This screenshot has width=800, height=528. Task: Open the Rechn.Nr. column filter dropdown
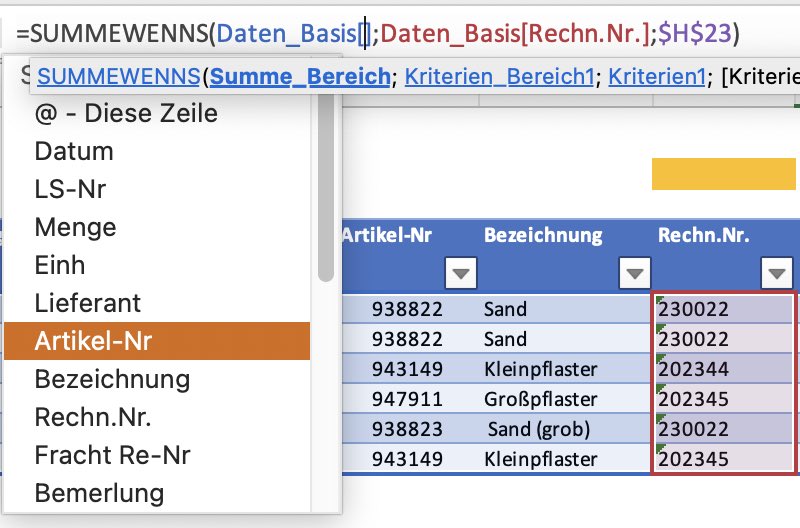pyautogui.click(x=777, y=273)
